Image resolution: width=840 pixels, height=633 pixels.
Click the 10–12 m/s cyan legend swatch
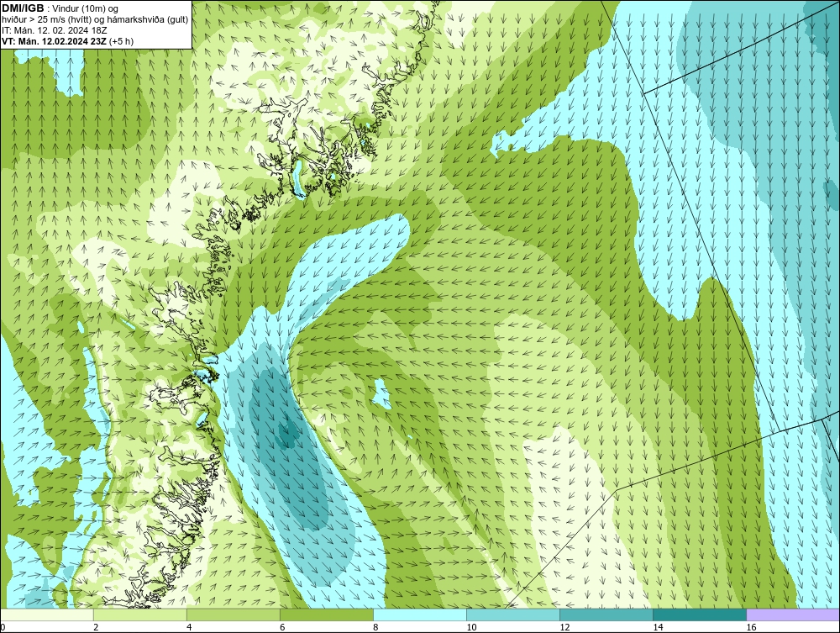point(512,615)
